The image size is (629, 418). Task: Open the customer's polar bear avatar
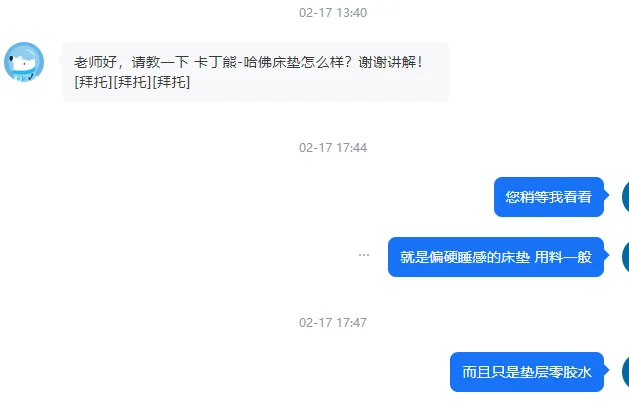(x=24, y=62)
